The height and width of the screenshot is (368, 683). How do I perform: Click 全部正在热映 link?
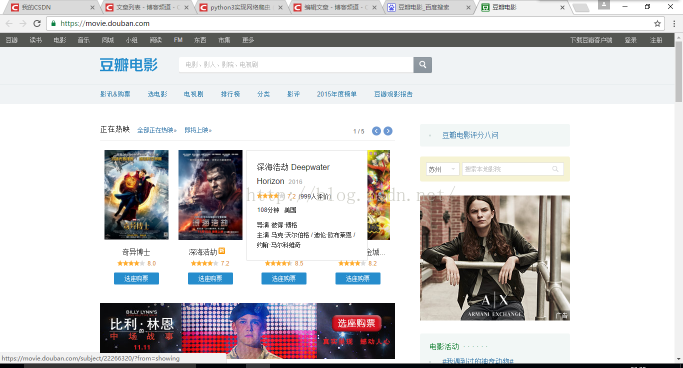[157, 130]
